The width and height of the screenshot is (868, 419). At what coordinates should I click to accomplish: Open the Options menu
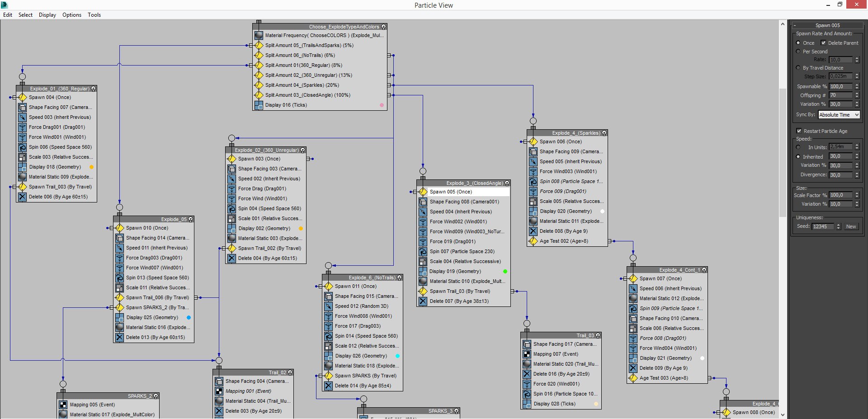tap(72, 15)
